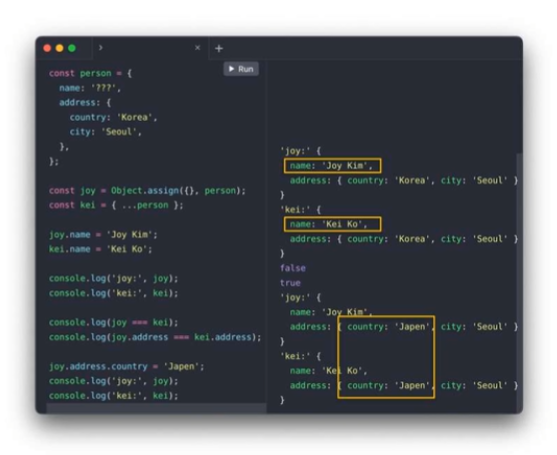Click the output line name: 'Joy Kim' in the first joy block

[x=331, y=166]
